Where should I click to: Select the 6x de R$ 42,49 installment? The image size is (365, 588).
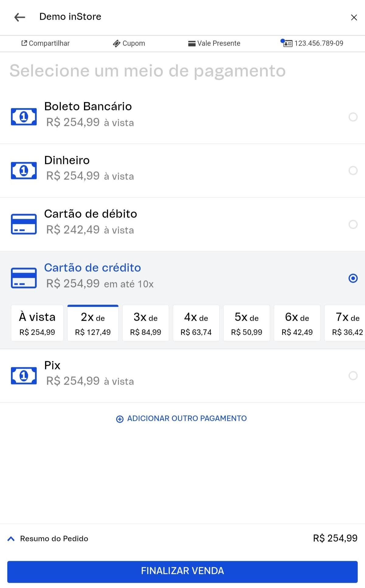click(x=297, y=323)
